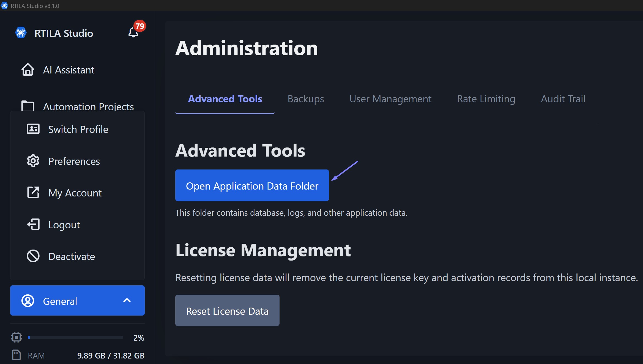Click the Automation Projects folder icon
This screenshot has width=643, height=364.
click(x=28, y=106)
